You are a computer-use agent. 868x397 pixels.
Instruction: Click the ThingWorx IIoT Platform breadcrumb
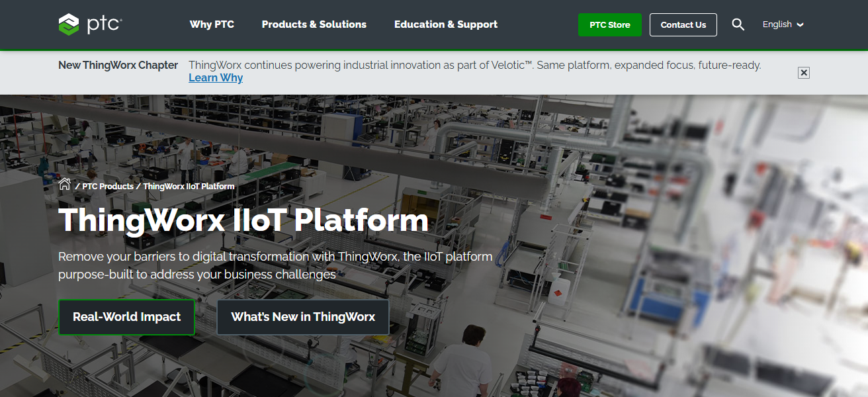coord(189,187)
